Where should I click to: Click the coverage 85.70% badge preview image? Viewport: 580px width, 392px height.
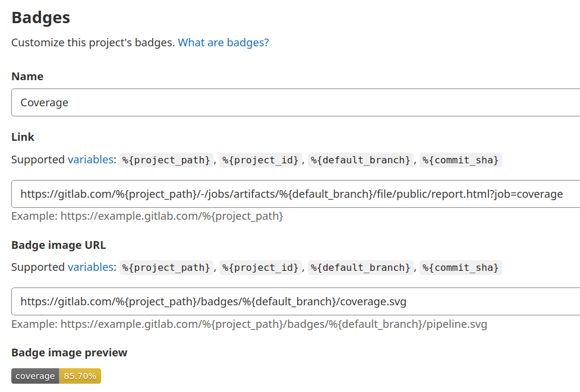point(56,376)
